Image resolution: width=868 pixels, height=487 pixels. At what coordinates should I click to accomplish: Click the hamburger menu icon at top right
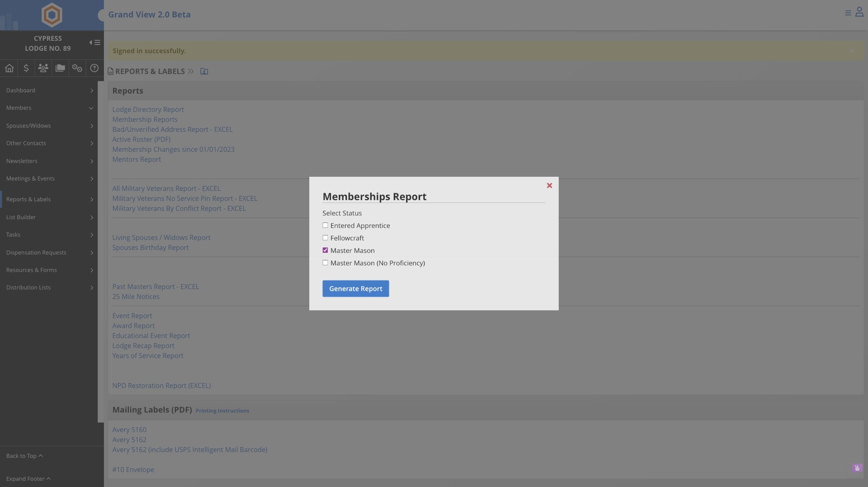coord(848,13)
